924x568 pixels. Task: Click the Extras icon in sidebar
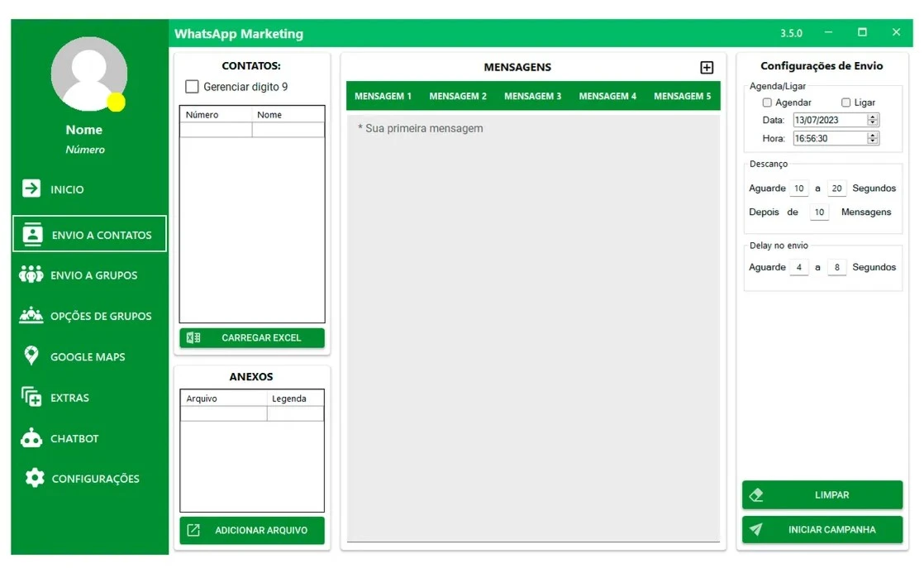pyautogui.click(x=31, y=397)
